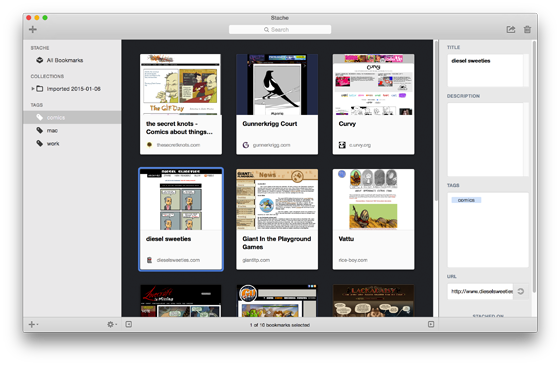Image resolution: width=560 pixels, height=365 pixels.
Task: Click the reload icon next to URL
Action: pyautogui.click(x=521, y=291)
